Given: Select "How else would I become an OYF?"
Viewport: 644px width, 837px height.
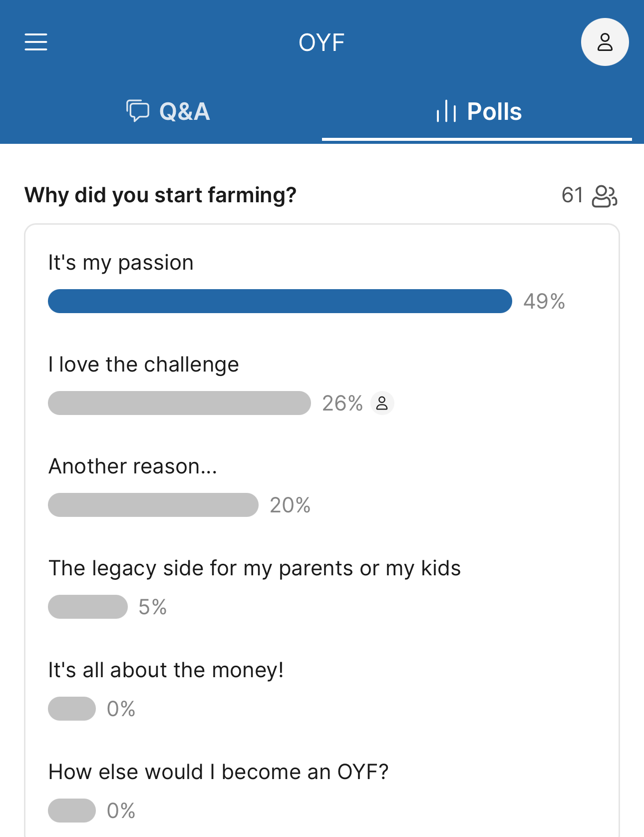Looking at the screenshot, I should (218, 772).
